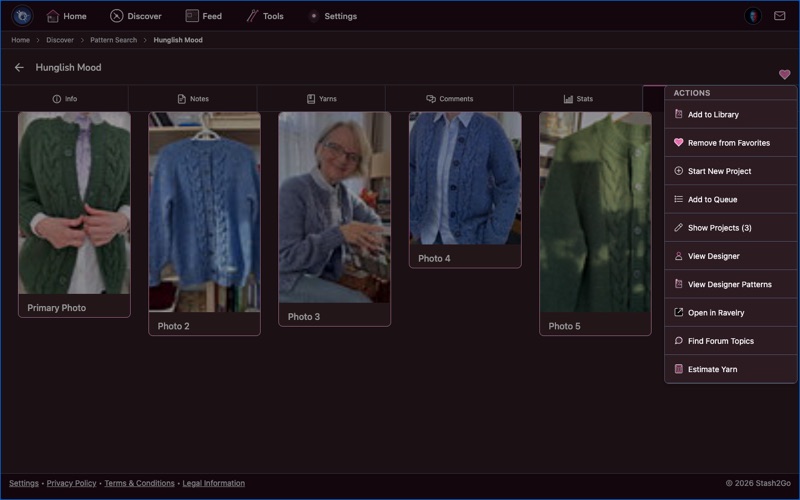Select Find Forum Topics action
Viewport: 800px width, 500px height.
(731, 341)
